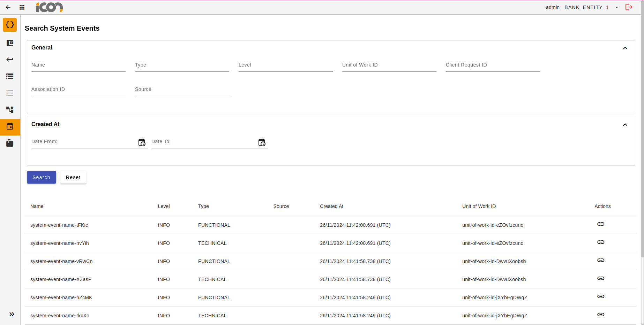Image resolution: width=644 pixels, height=325 pixels.
Task: Open the apps grid in the top bar
Action: pos(22,7)
